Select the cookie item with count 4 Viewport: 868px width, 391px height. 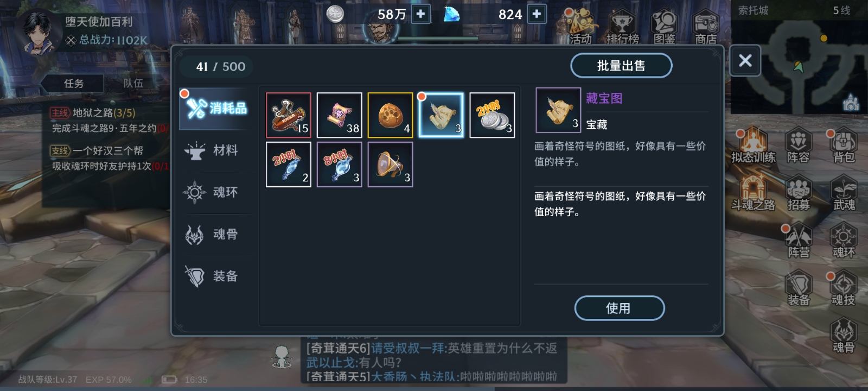point(391,115)
